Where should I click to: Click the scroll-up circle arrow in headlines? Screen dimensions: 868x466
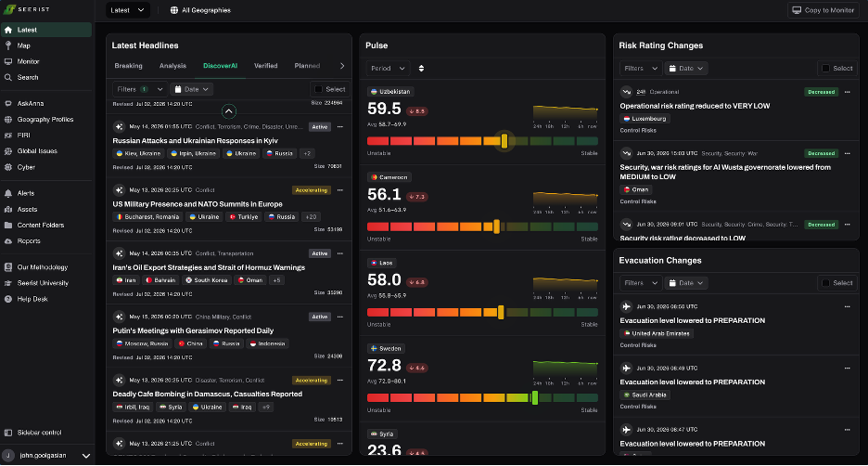(x=229, y=111)
